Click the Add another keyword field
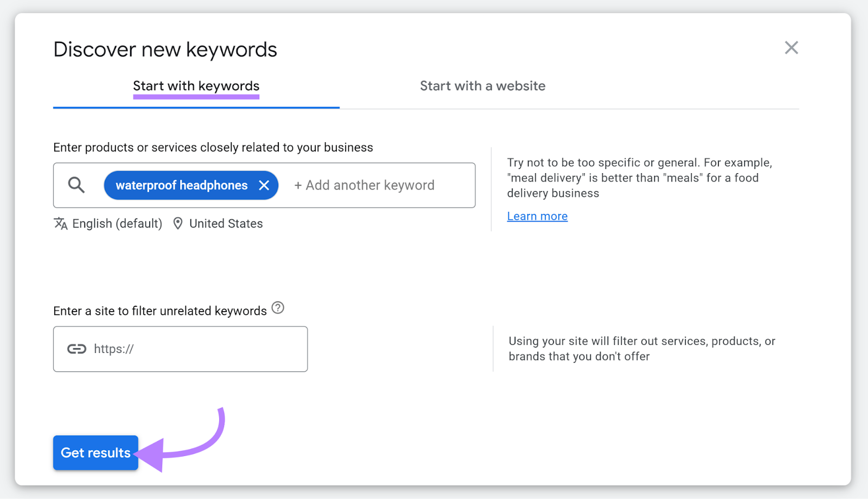868x499 pixels. [364, 185]
